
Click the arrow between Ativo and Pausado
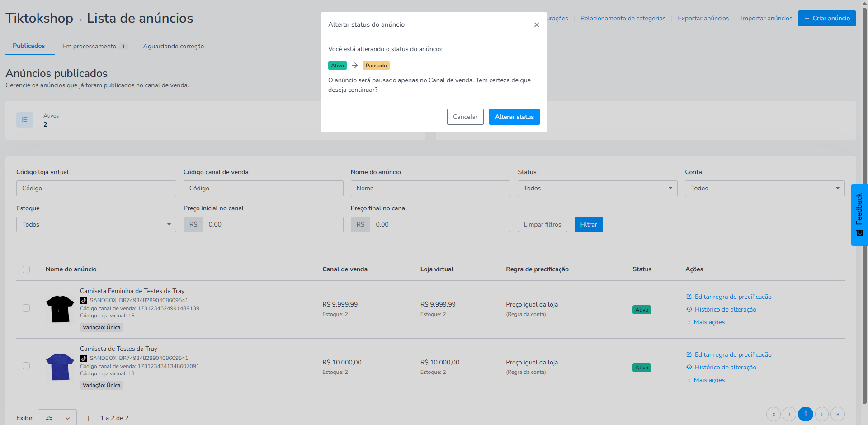355,66
